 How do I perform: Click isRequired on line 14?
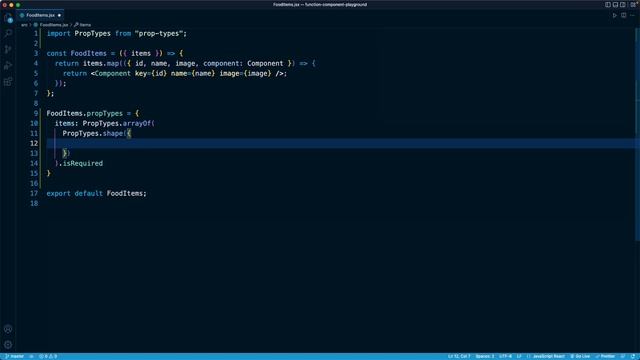pos(83,163)
